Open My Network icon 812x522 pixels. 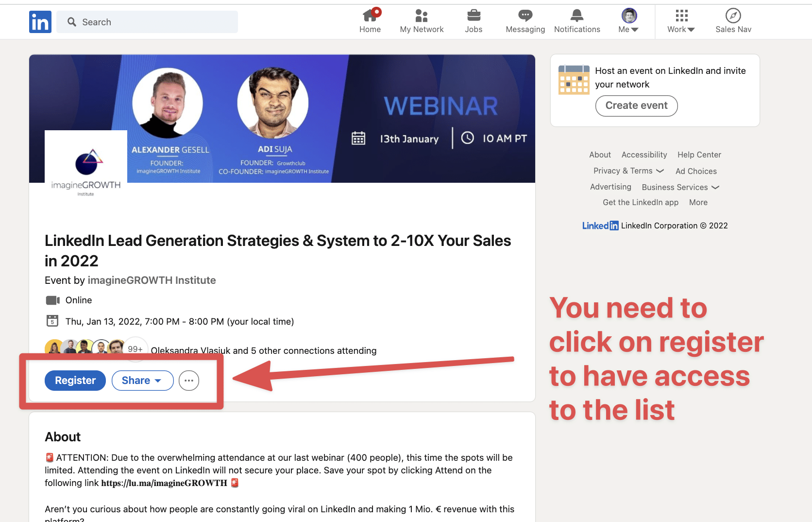pyautogui.click(x=422, y=16)
